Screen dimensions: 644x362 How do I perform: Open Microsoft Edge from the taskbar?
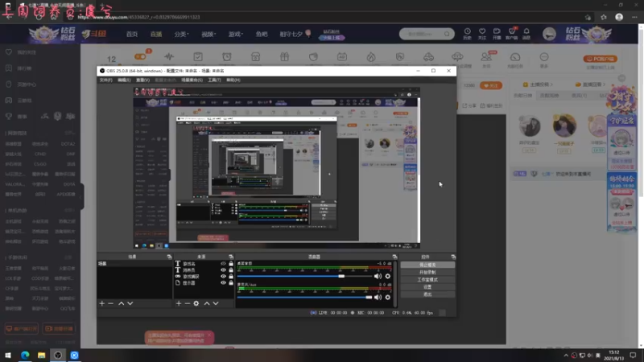25,355
